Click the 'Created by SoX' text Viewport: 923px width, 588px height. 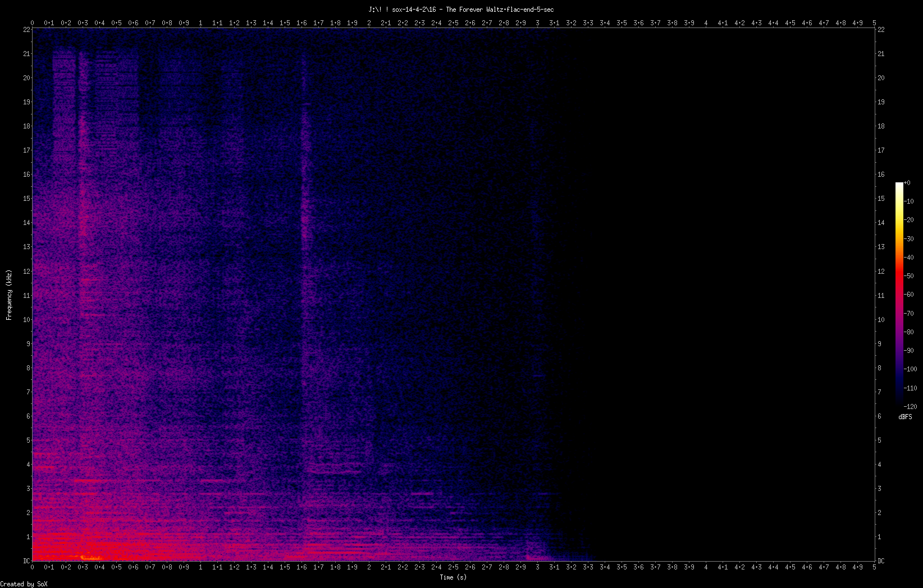click(x=24, y=584)
